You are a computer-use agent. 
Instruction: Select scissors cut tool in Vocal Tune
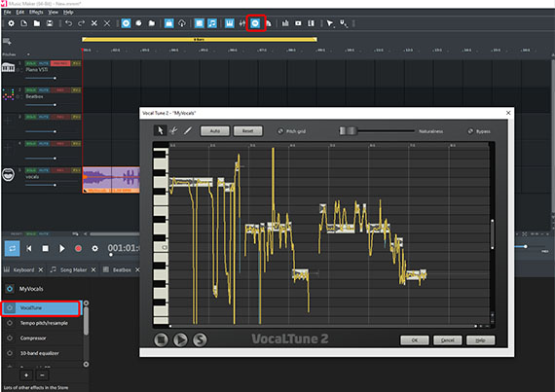click(173, 130)
